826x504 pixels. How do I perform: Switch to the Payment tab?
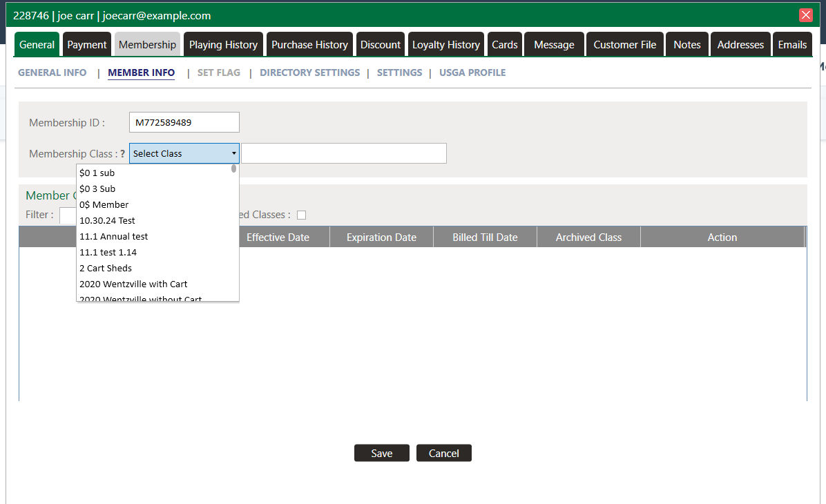(x=87, y=45)
